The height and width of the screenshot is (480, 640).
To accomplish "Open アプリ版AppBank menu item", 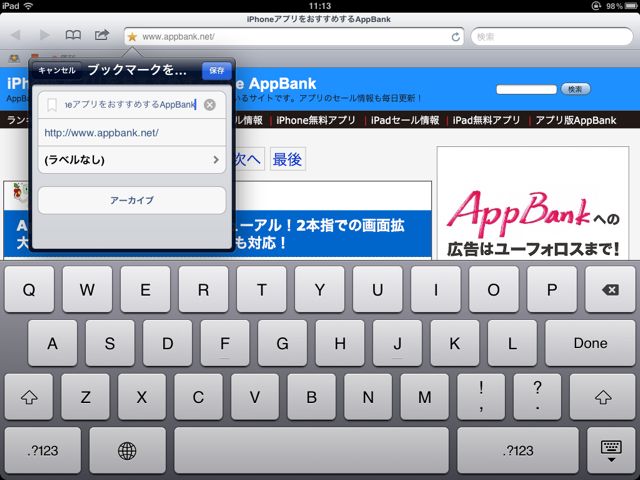I will click(x=576, y=120).
